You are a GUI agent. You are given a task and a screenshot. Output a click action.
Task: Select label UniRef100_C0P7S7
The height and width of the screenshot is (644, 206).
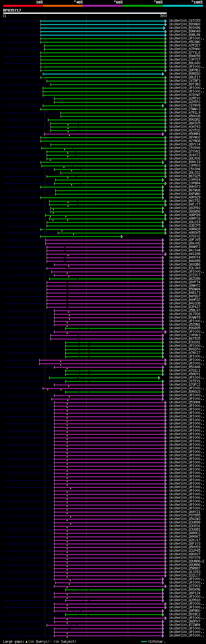(x=185, y=59)
